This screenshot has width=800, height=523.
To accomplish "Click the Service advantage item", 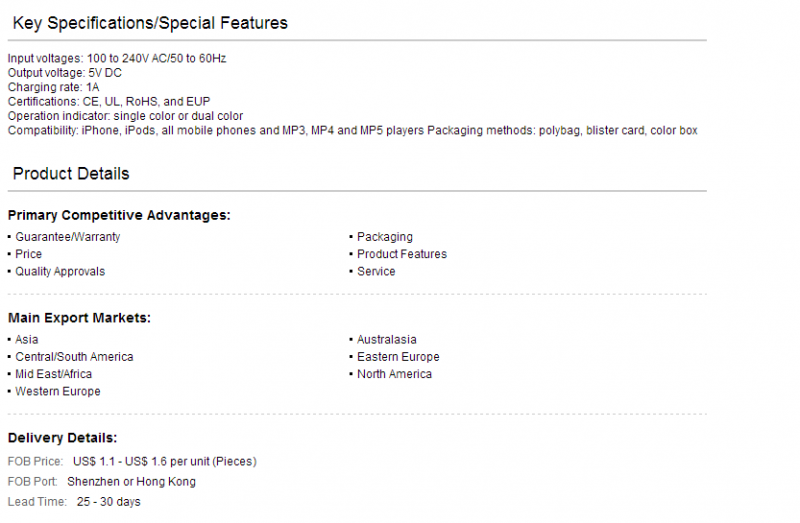I will pyautogui.click(x=376, y=271).
